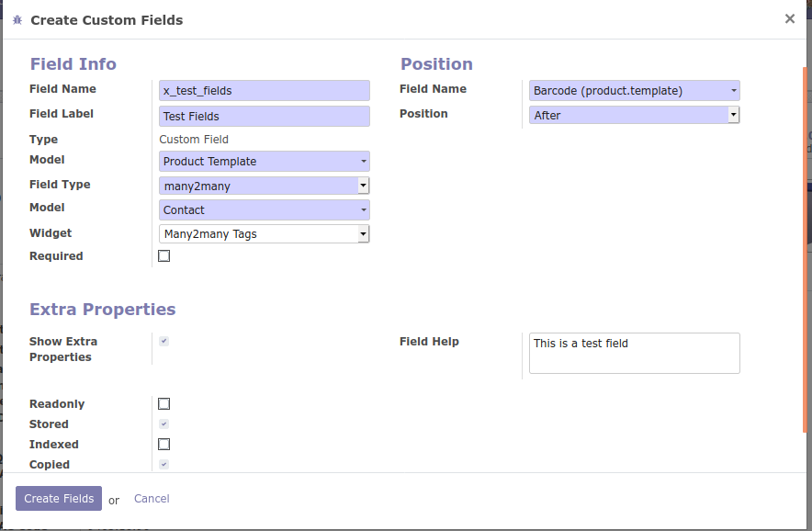This screenshot has height=531, width=812.
Task: Enable the Readonly checkbox
Action: [164, 403]
